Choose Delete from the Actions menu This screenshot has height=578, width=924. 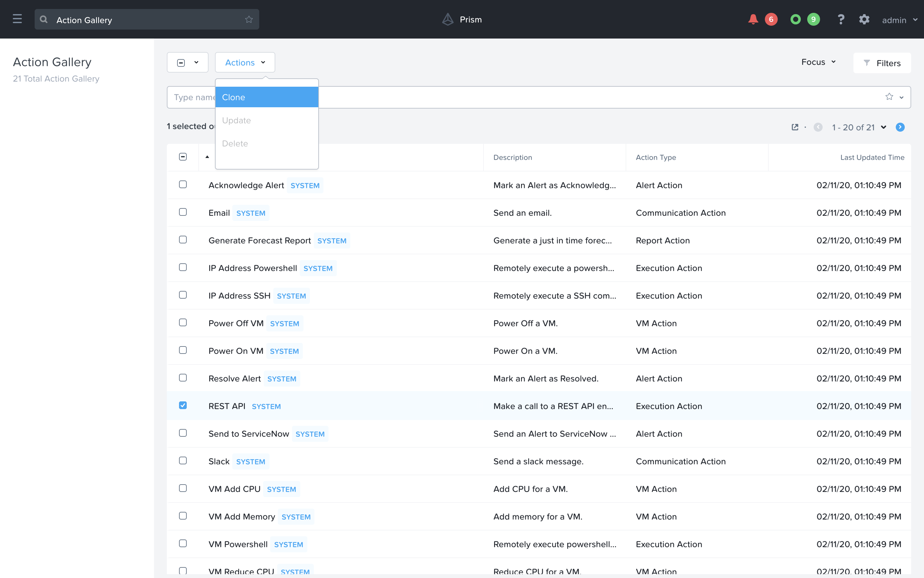coord(267,143)
